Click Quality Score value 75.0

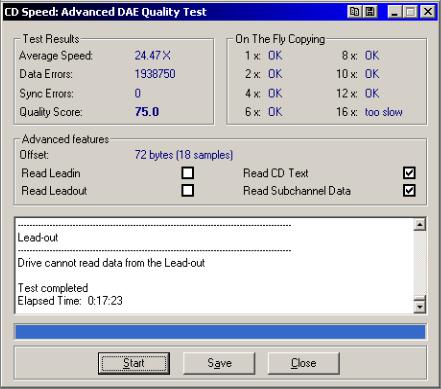coord(147,112)
